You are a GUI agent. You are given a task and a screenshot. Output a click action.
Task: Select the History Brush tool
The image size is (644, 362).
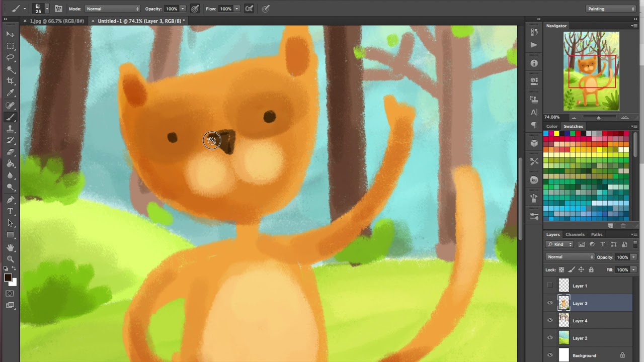pyautogui.click(x=10, y=141)
